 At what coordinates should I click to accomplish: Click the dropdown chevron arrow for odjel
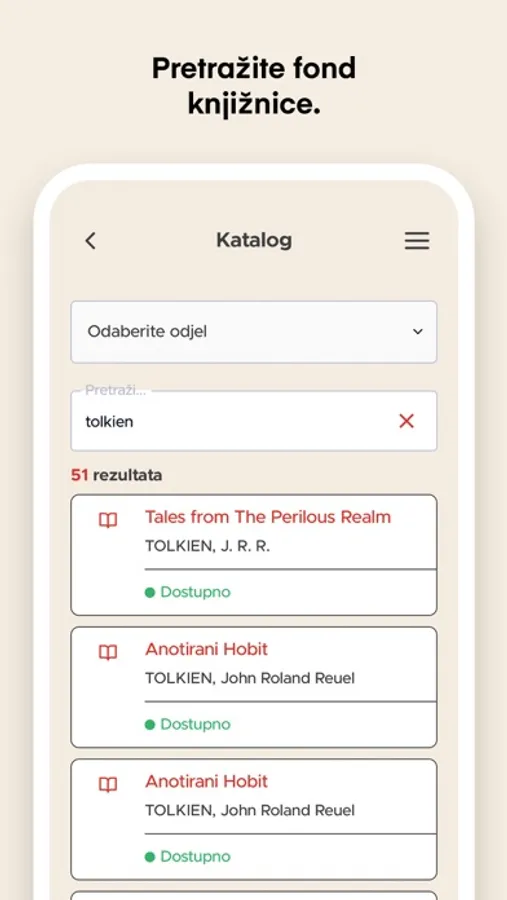tap(418, 332)
